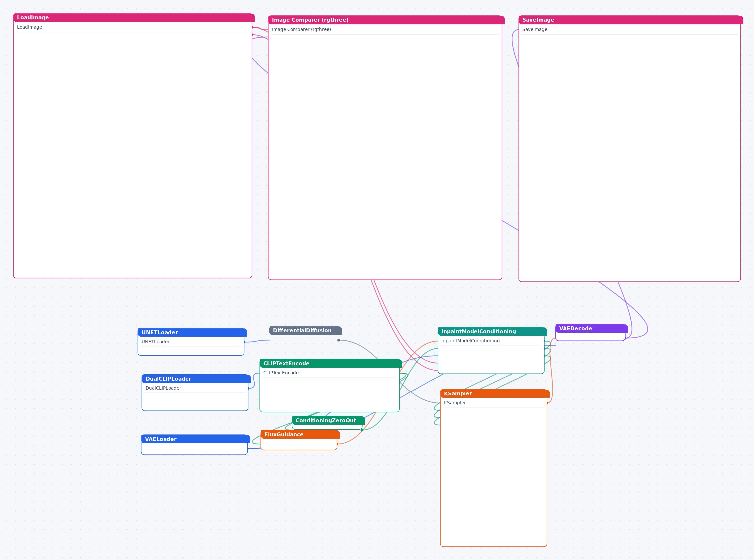The width and height of the screenshot is (754, 560).
Task: Select the LoadImage node title bar
Action: (x=134, y=18)
